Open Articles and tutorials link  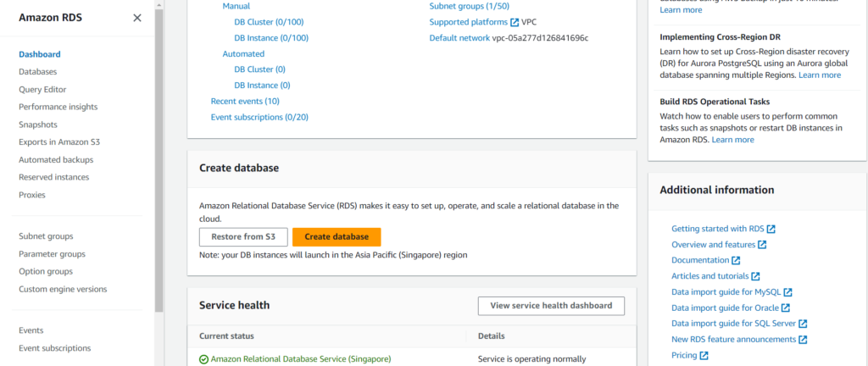710,276
